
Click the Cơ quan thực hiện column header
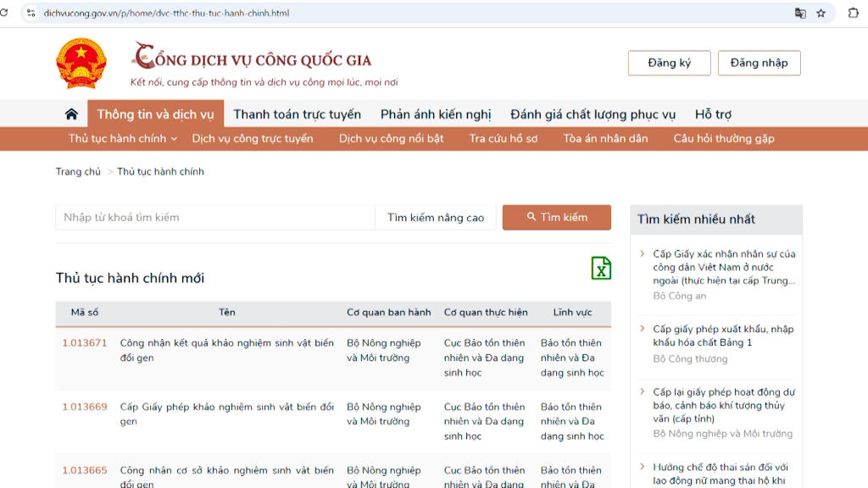click(486, 313)
